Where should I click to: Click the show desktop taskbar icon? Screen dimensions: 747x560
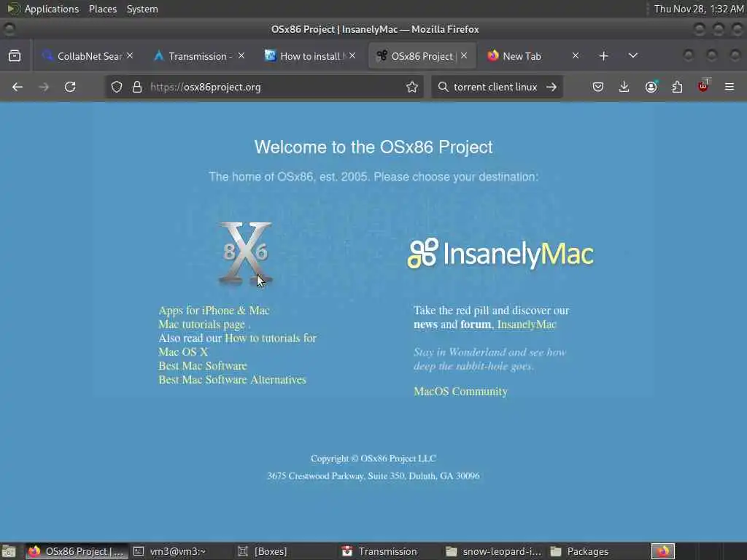click(9, 551)
